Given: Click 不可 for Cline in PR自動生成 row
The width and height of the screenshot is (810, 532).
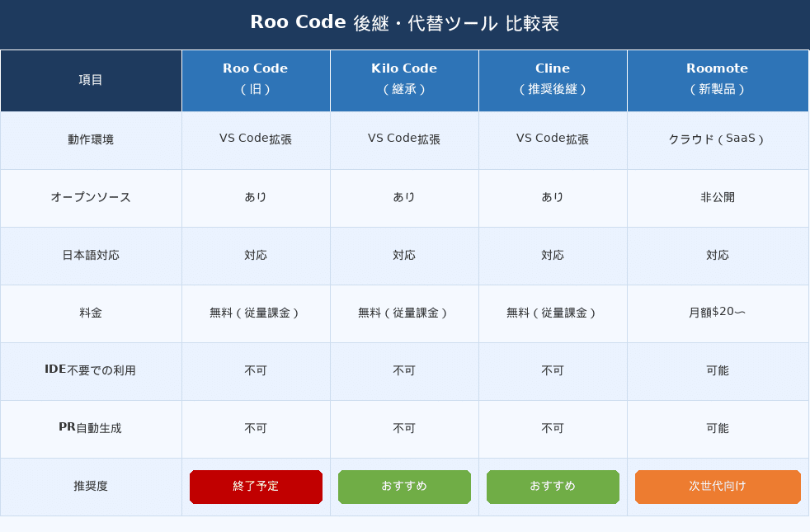Looking at the screenshot, I should click(553, 428).
